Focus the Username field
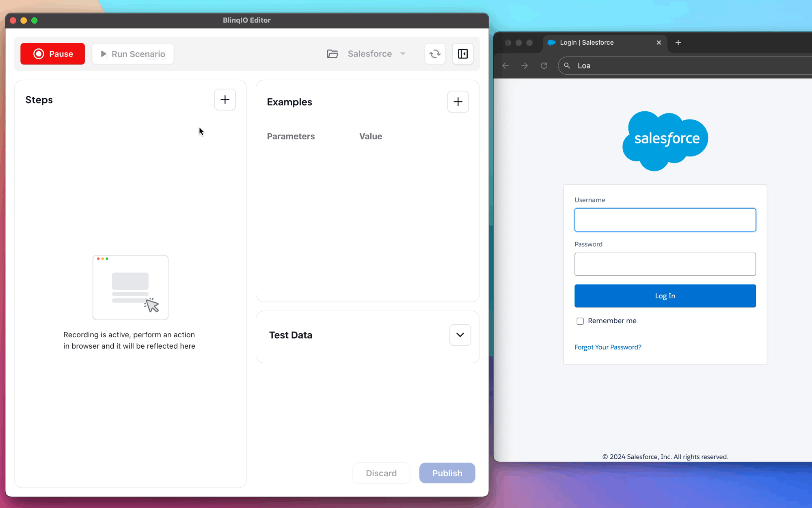 (665, 220)
